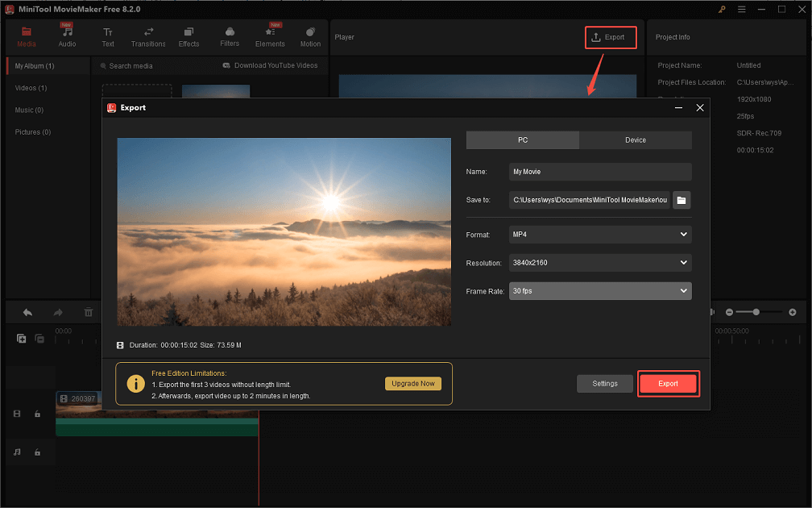Image resolution: width=812 pixels, height=508 pixels.
Task: Open the Text tool tab
Action: click(x=108, y=37)
